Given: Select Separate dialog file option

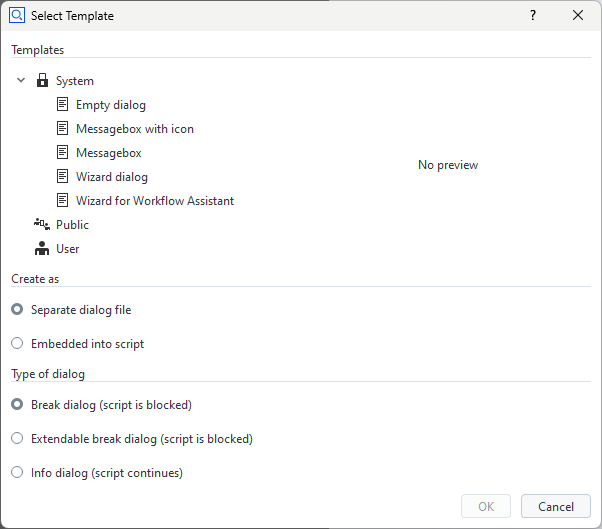Looking at the screenshot, I should coord(17,310).
